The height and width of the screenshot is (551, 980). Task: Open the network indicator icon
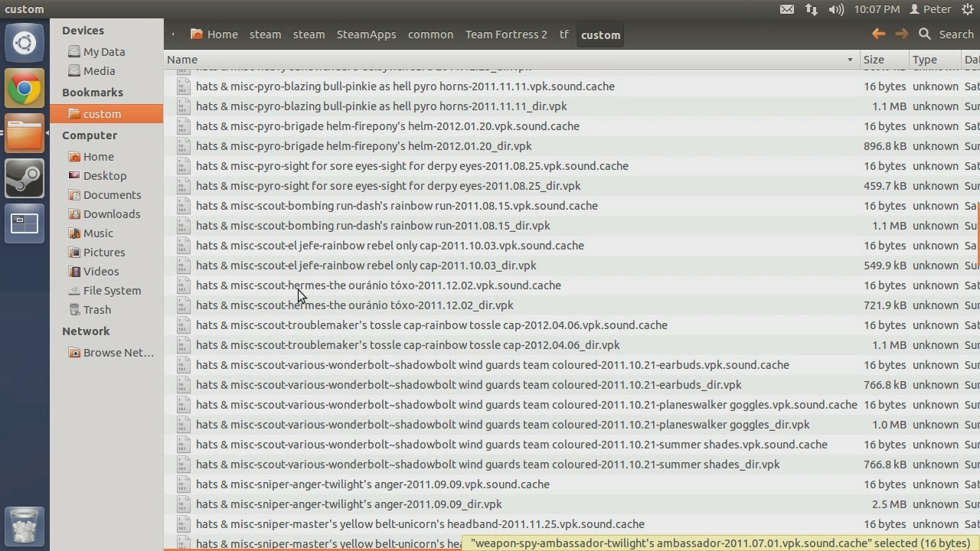812,9
